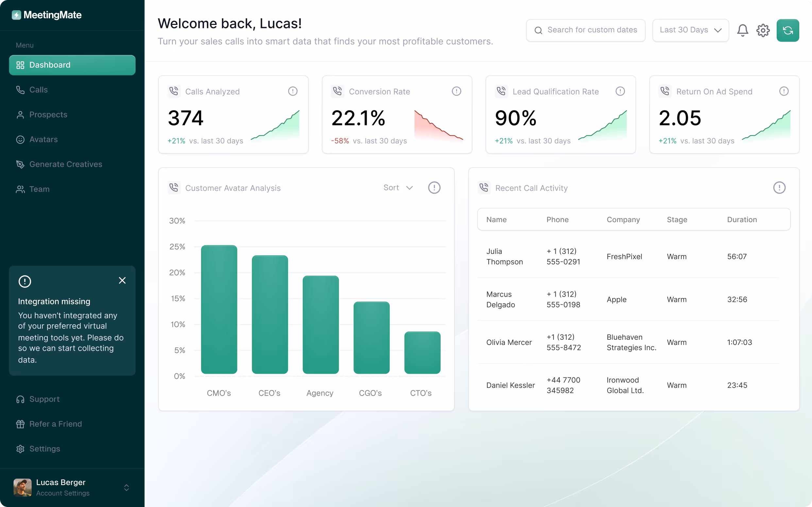Click info icon on Conversion Rate card
812x507 pixels.
pos(456,91)
